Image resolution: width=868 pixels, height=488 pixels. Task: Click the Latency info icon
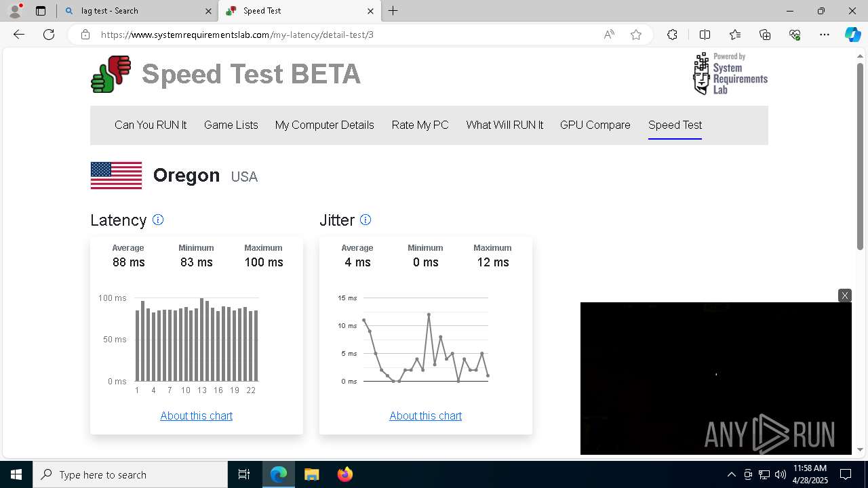(158, 220)
